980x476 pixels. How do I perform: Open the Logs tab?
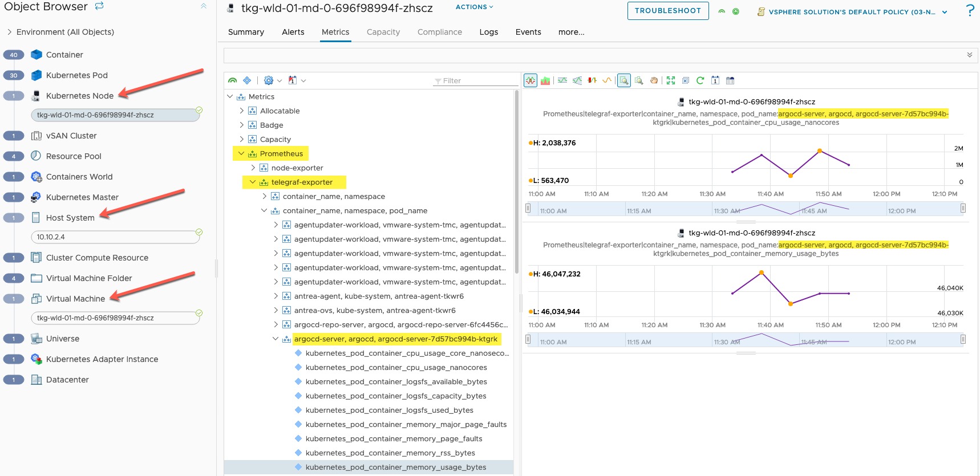coord(489,32)
